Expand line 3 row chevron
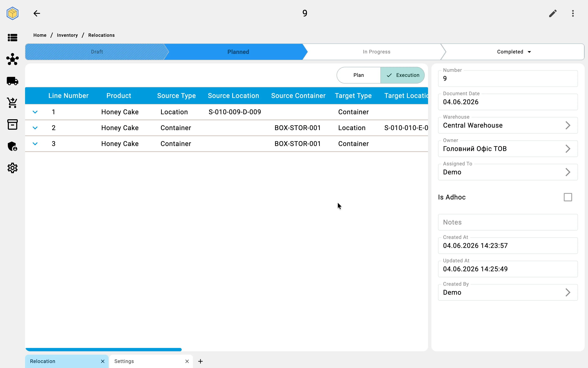 click(x=35, y=144)
